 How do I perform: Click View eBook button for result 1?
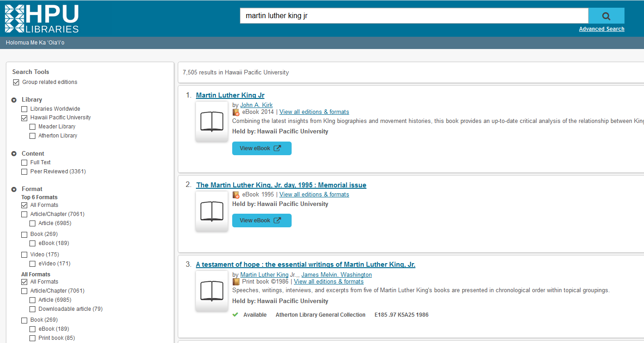[x=262, y=148]
